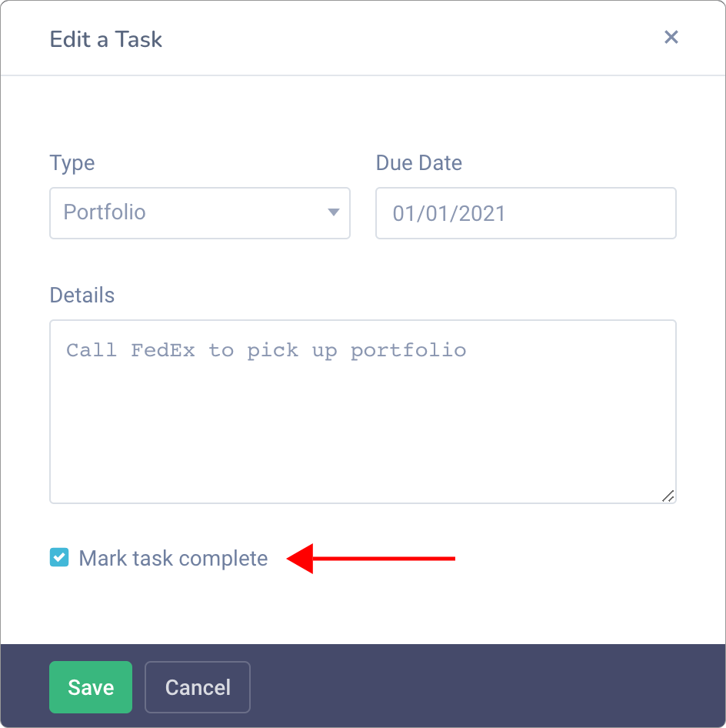Click the 01/01/2021 date value
726x728 pixels.
click(x=448, y=214)
